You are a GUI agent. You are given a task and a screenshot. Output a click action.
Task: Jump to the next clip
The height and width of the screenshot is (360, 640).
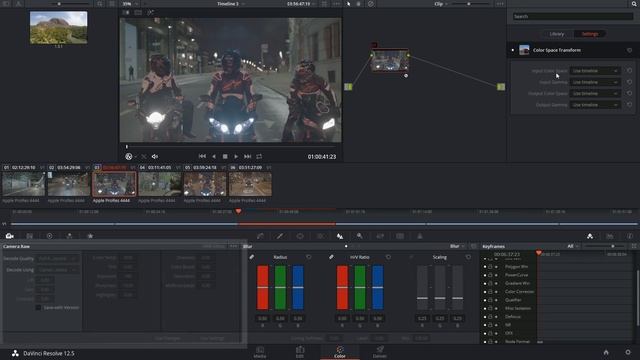247,156
